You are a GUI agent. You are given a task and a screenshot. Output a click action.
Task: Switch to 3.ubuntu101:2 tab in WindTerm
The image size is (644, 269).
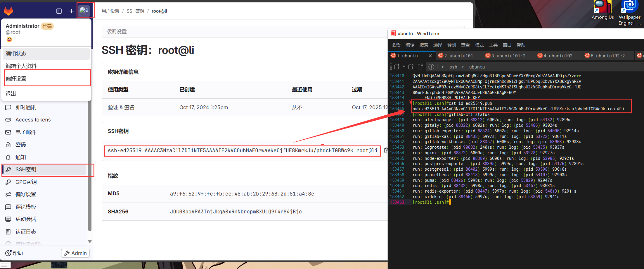coord(508,56)
